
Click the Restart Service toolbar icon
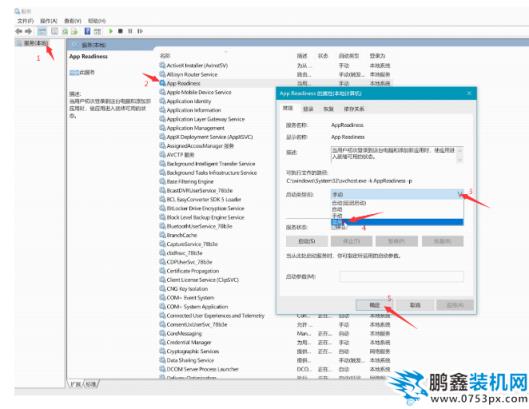[140, 31]
